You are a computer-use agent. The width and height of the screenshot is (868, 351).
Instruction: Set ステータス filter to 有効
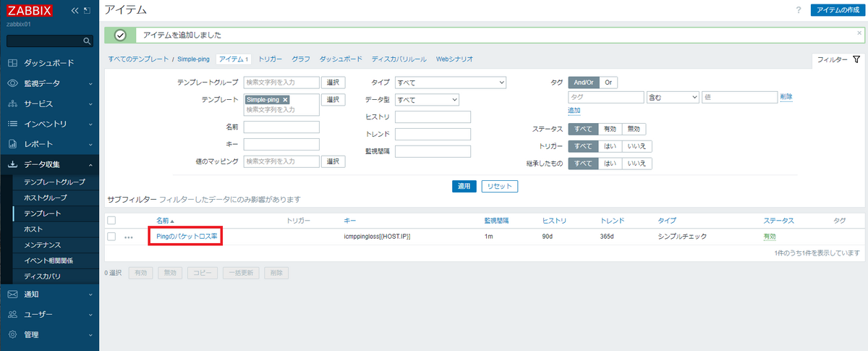point(610,129)
